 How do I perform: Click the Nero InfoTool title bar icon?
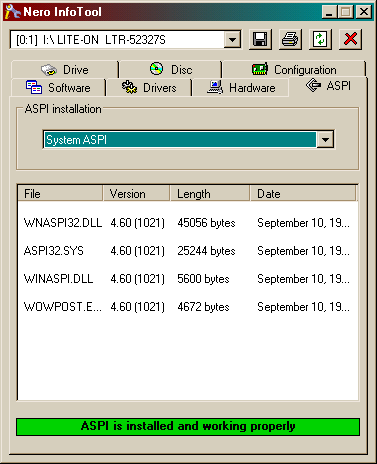click(x=12, y=12)
